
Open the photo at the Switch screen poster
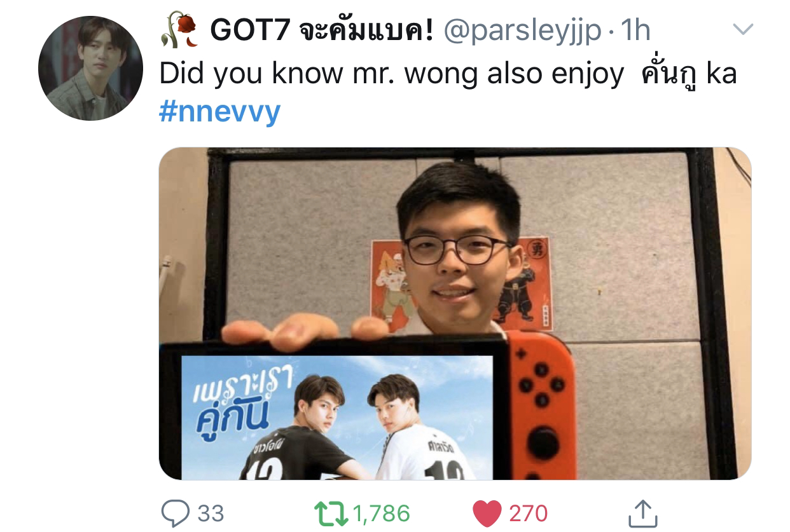(337, 418)
